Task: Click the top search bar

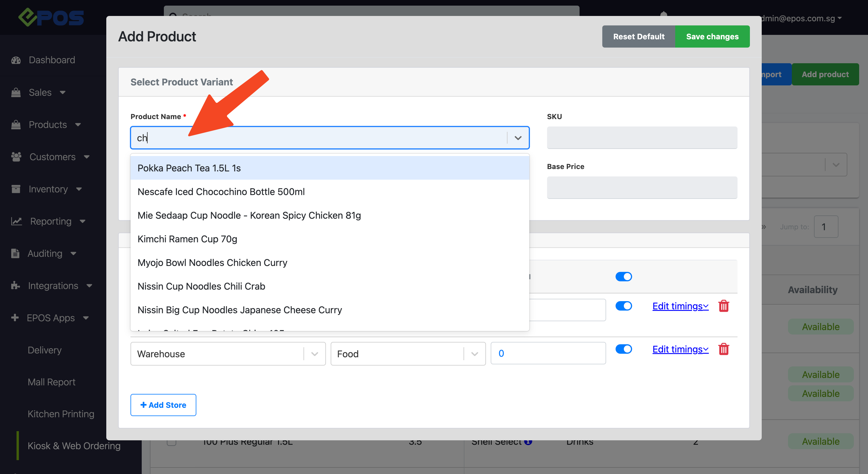Action: coord(371,11)
